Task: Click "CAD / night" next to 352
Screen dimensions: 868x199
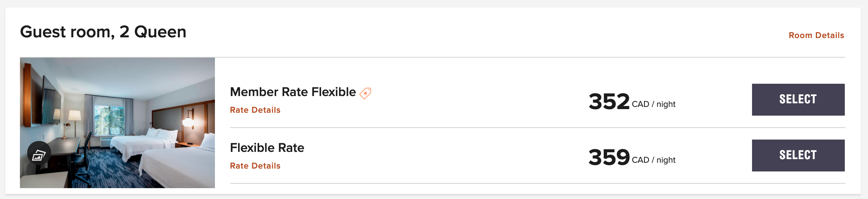Action: tap(653, 104)
